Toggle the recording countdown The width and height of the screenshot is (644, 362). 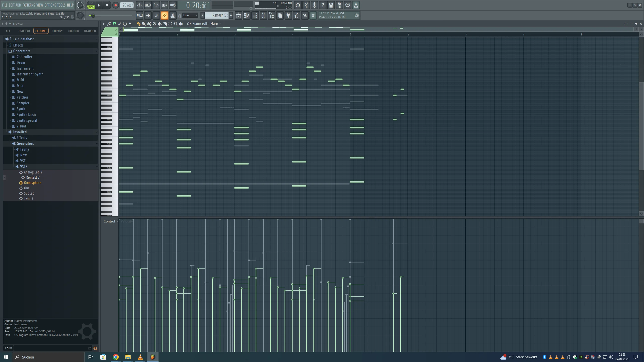[156, 5]
